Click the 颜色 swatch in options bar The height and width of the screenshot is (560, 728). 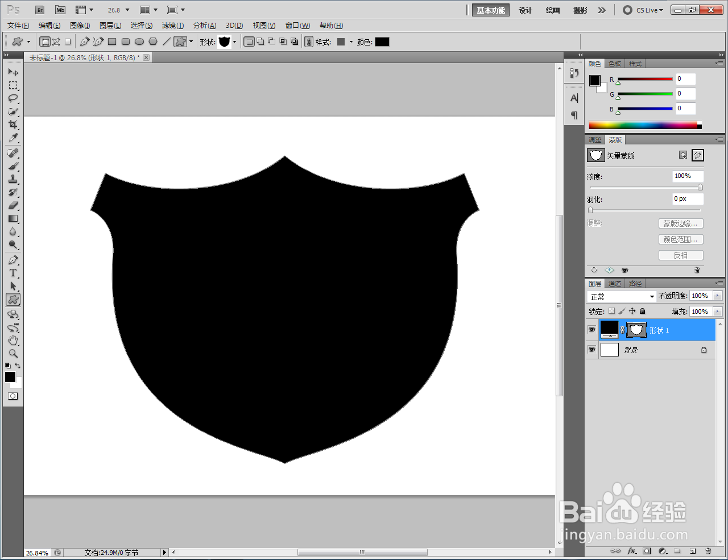(x=382, y=42)
